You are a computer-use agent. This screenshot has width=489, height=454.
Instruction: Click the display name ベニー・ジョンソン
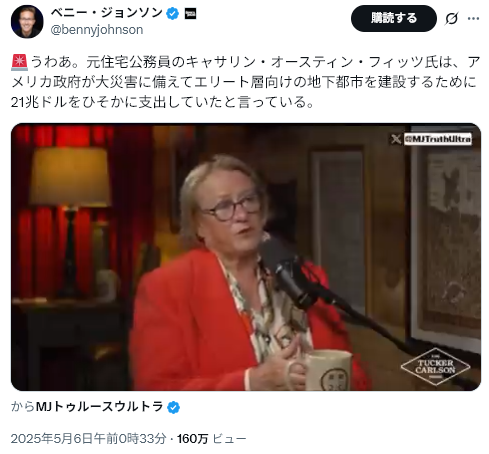[x=106, y=13]
